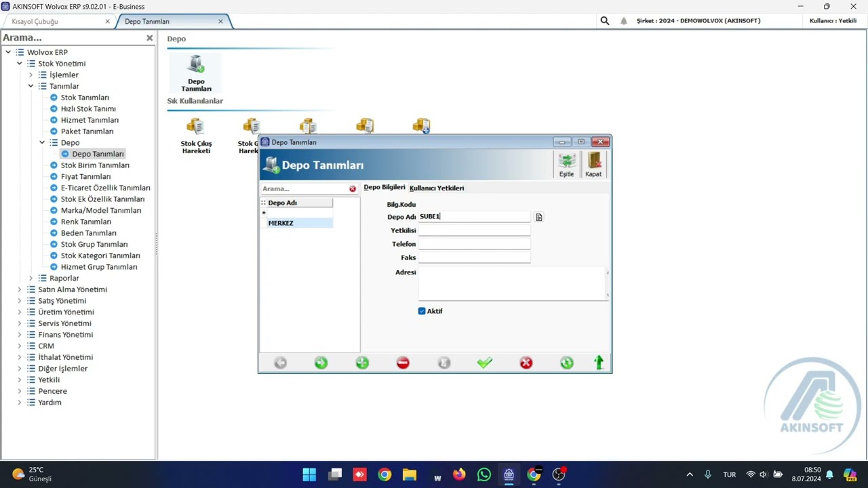The height and width of the screenshot is (488, 868).
Task: Click the Depo Adı input field
Action: click(x=474, y=217)
